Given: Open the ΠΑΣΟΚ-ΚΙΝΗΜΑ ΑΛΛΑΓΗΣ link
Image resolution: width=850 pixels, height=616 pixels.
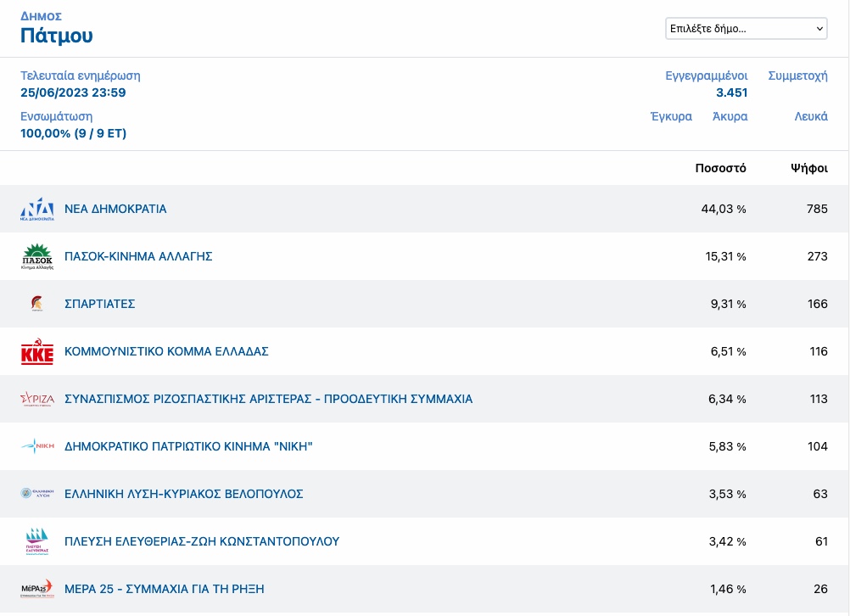Looking at the screenshot, I should 138,256.
